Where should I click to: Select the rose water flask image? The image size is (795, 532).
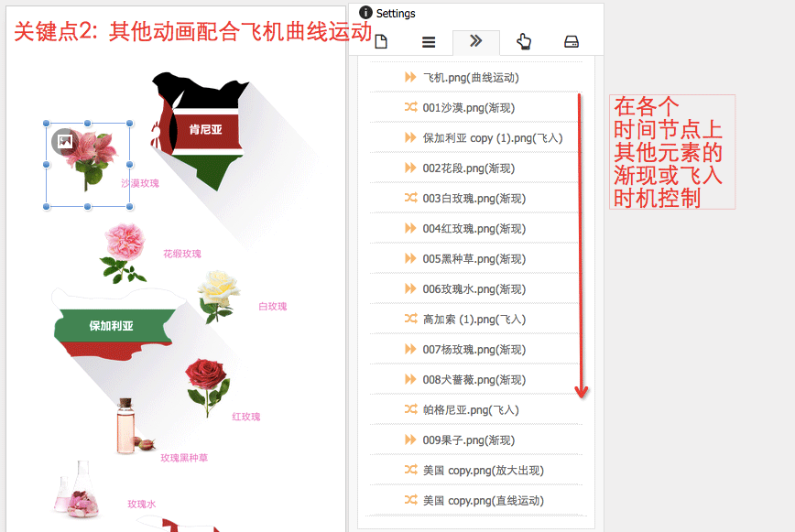pyautogui.click(x=77, y=489)
